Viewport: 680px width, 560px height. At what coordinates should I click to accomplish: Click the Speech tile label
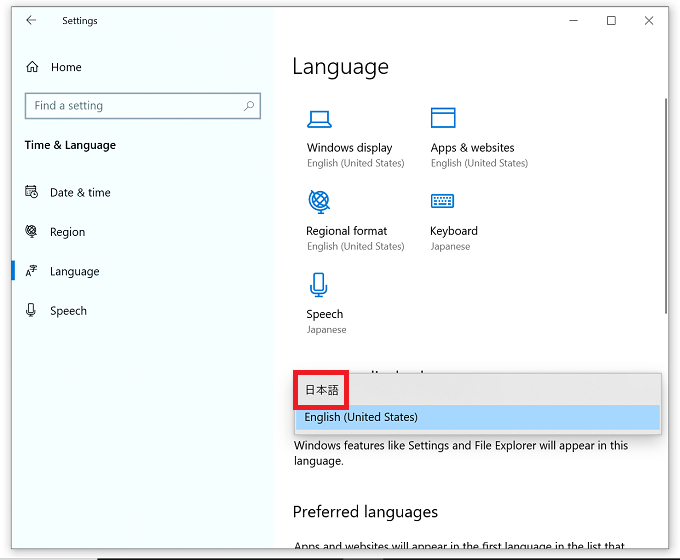click(x=324, y=314)
